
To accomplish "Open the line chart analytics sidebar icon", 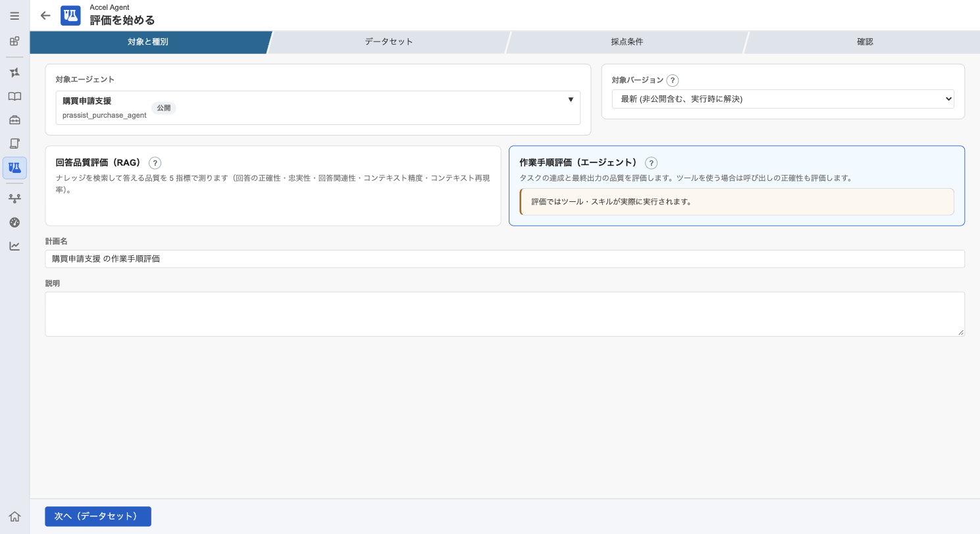I will coord(14,246).
